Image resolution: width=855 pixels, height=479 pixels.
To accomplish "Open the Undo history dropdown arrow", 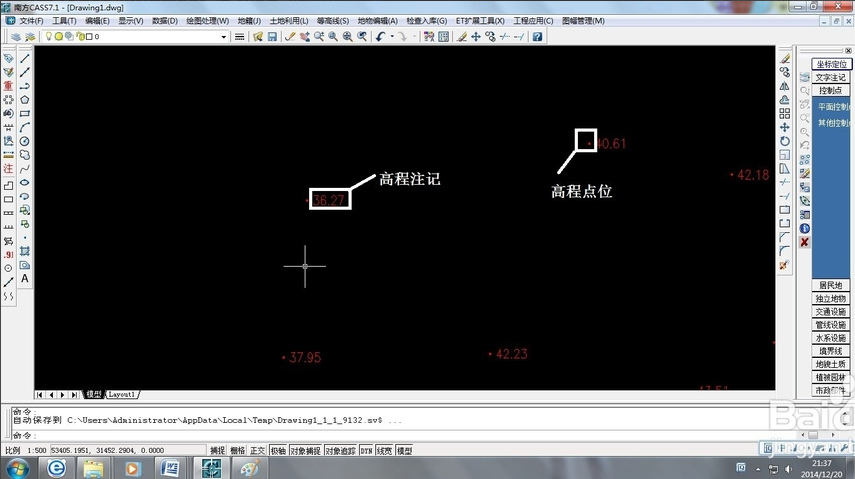I will coord(392,37).
